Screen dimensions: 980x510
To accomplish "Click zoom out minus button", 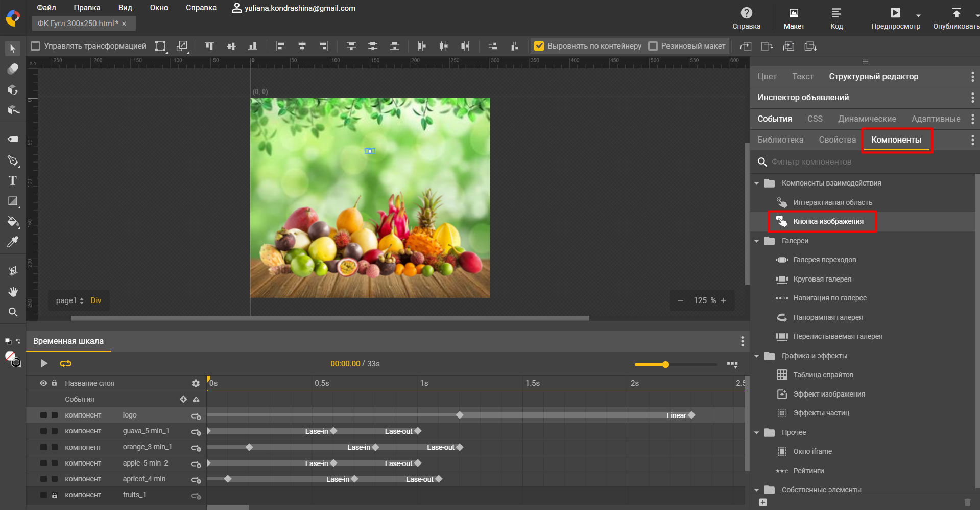I will [x=680, y=300].
